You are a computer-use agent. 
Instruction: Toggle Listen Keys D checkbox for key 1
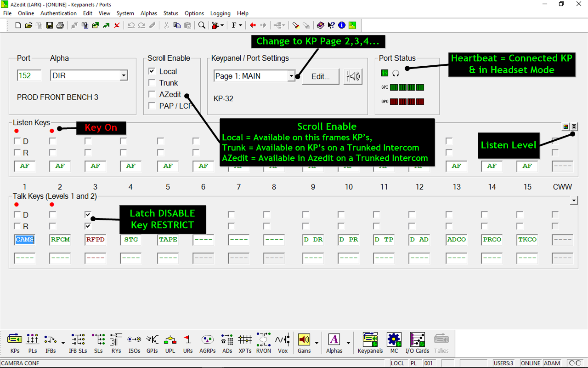(17, 141)
